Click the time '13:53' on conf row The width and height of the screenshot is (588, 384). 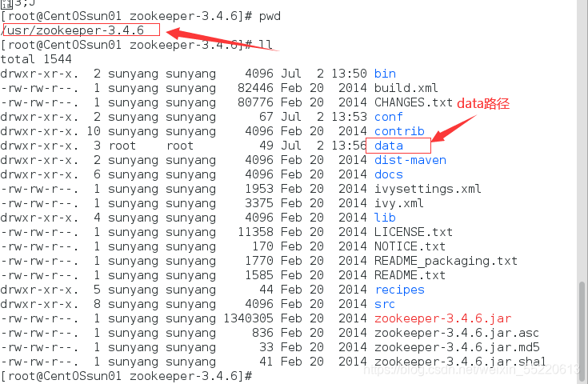(349, 117)
